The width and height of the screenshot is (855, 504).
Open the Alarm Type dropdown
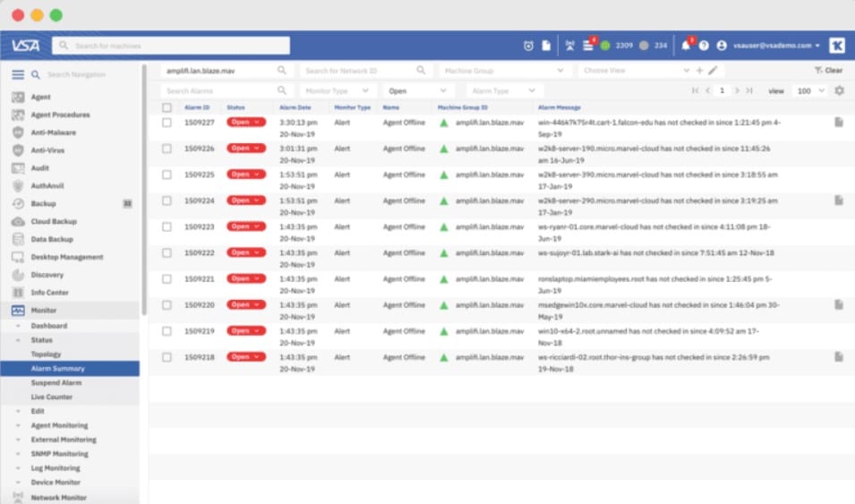pyautogui.click(x=503, y=90)
